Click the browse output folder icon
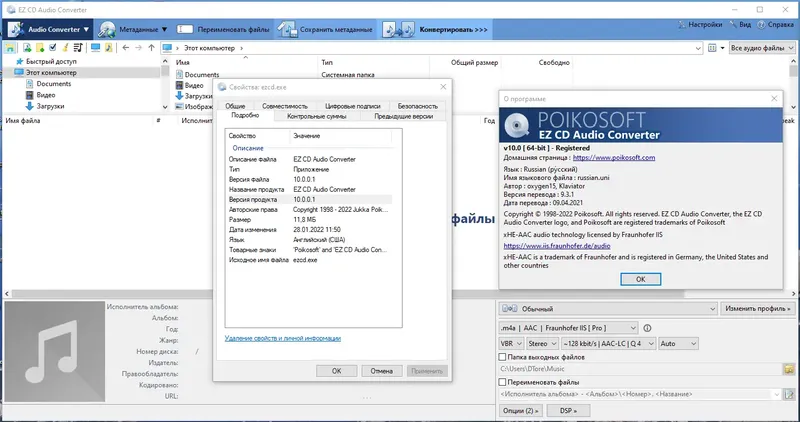The image size is (800, 422). coord(789,369)
